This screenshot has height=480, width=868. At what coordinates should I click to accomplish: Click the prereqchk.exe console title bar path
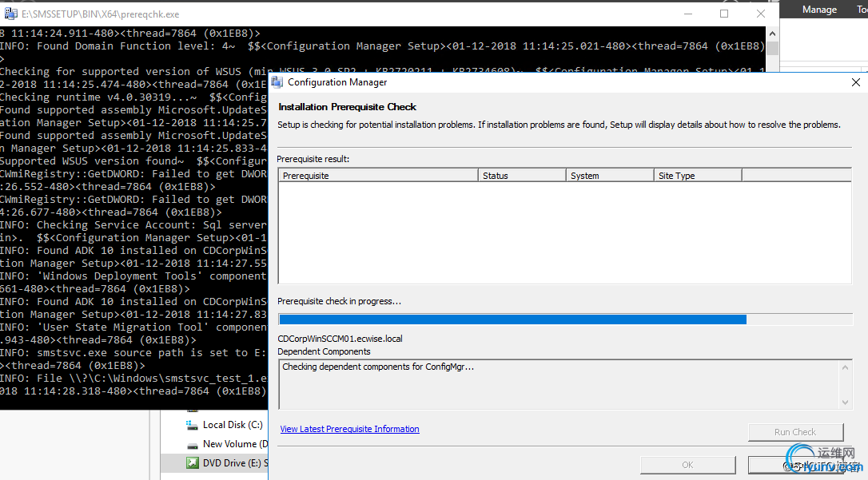coord(100,14)
